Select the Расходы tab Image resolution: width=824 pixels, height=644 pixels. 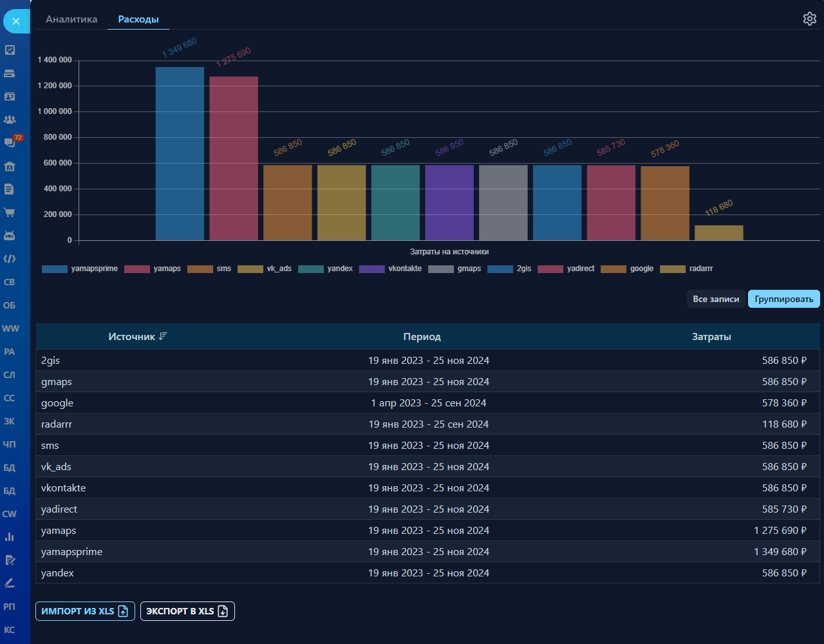tap(138, 19)
